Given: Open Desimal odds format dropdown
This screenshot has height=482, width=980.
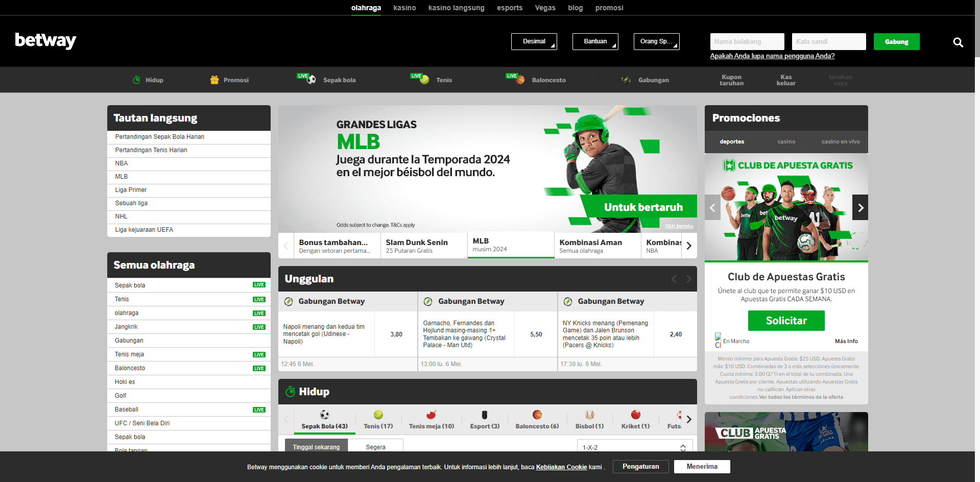Looking at the screenshot, I should (534, 41).
